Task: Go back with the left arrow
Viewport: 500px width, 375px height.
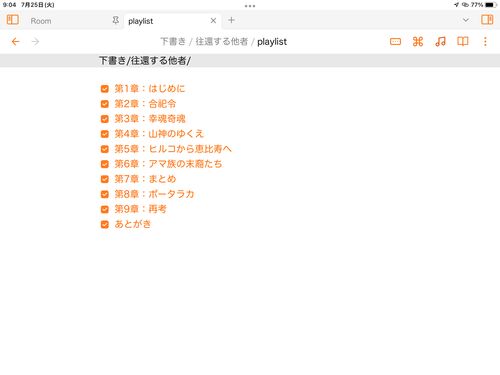Action: tap(15, 42)
